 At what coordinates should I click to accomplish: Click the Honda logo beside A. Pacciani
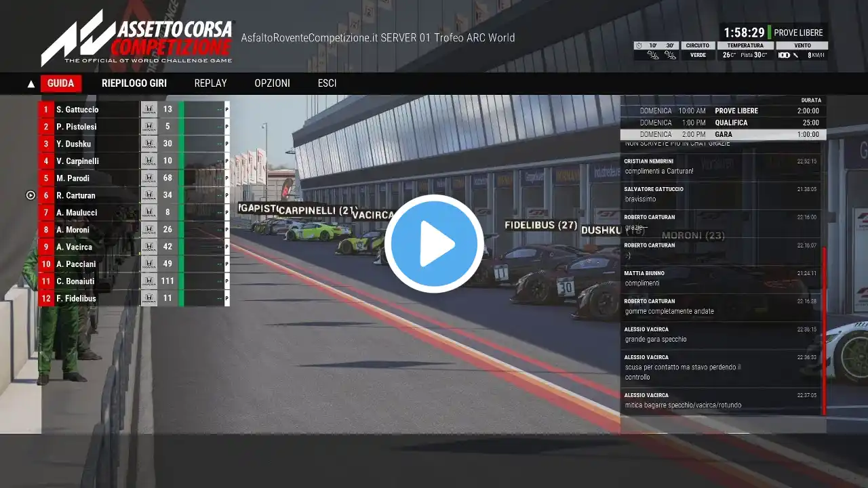149,264
